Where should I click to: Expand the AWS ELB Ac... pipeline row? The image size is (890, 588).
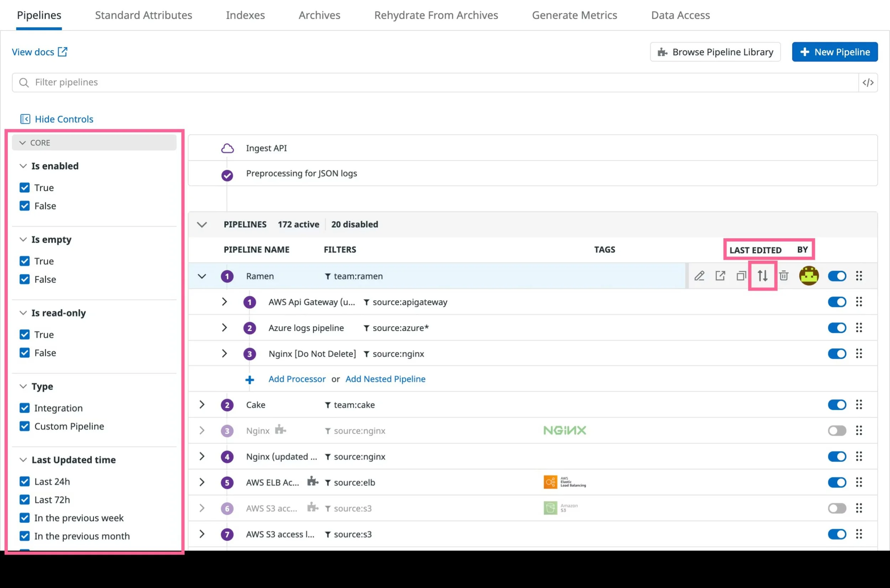coord(202,482)
